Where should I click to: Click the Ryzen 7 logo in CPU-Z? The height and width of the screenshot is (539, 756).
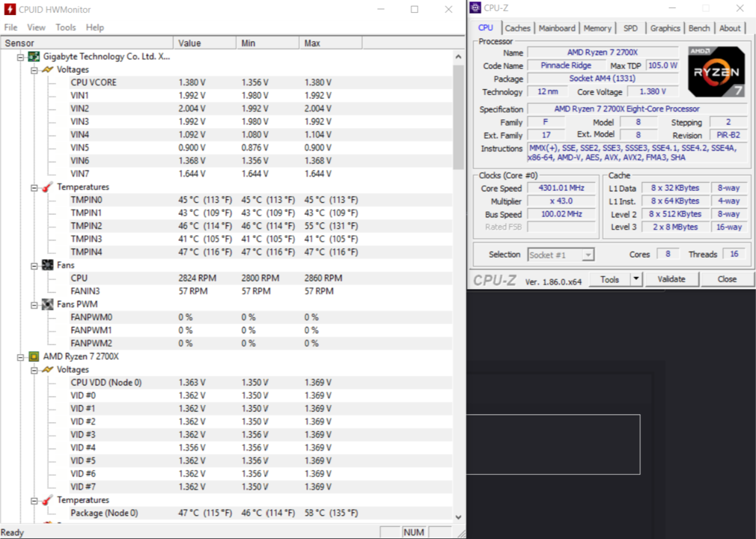point(716,71)
